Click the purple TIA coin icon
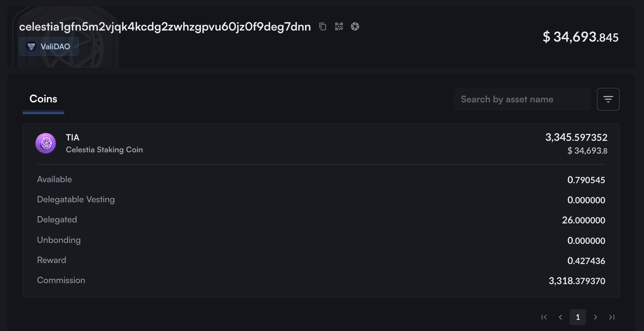Screen dimensions: 644x331 (x=46, y=143)
